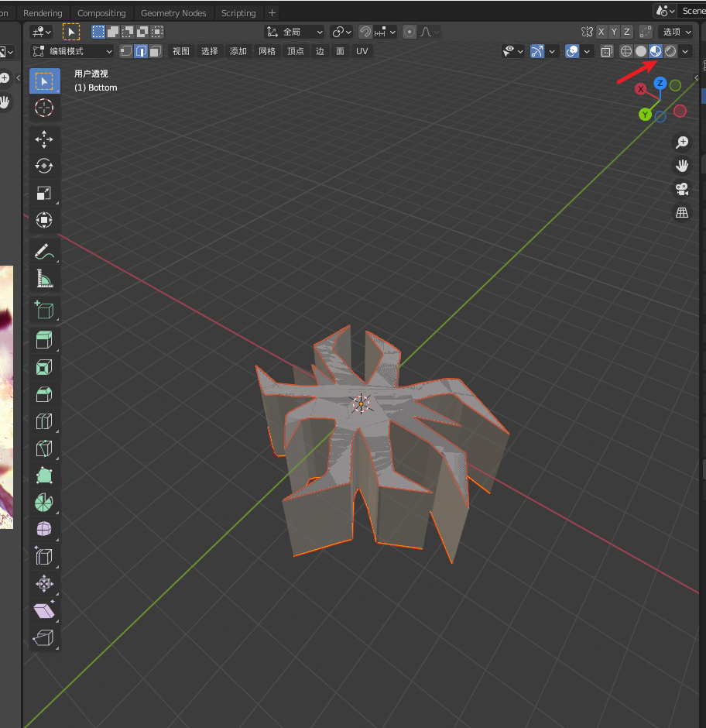Switch perspective/orthographic grid button
The width and height of the screenshot is (706, 728).
(682, 213)
